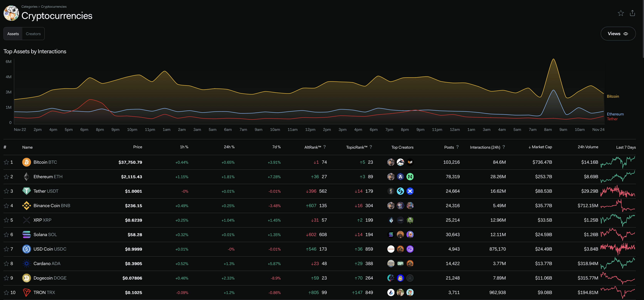
Task: Sort table by 24h Volume header
Action: click(x=588, y=147)
